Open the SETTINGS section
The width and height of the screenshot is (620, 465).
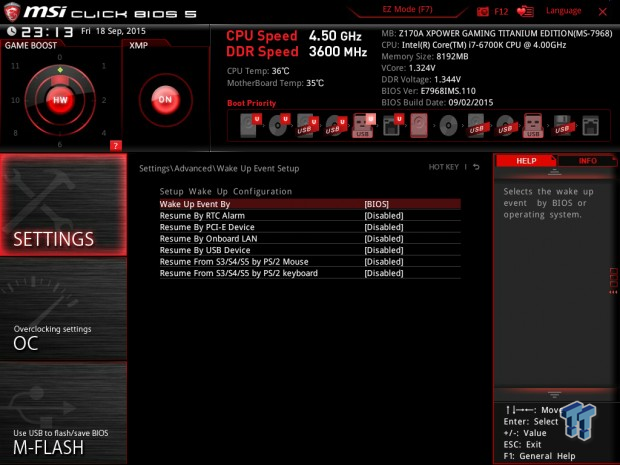tap(63, 204)
